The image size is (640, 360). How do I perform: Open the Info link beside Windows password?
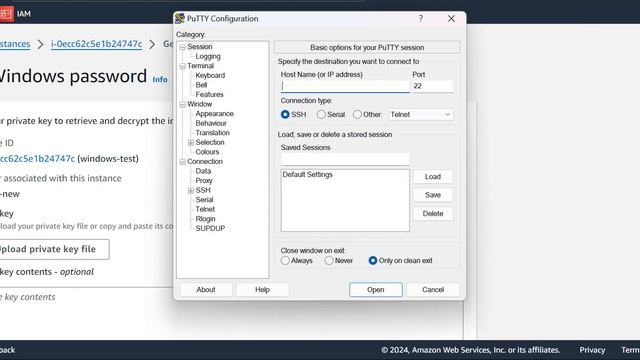160,79
